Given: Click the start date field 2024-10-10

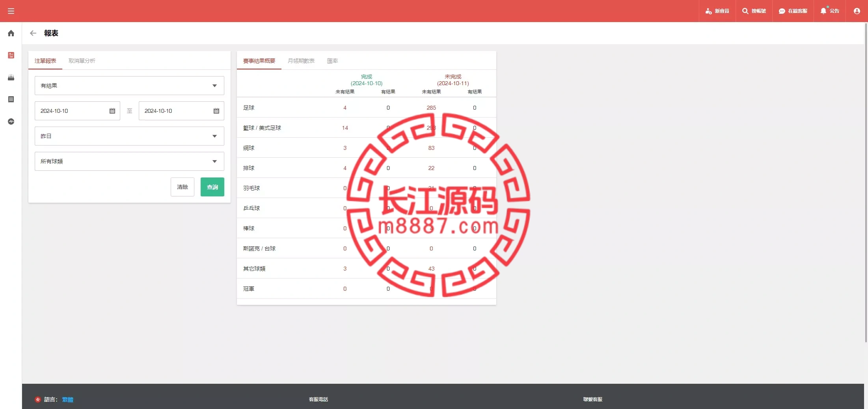Looking at the screenshot, I should pyautogui.click(x=77, y=111).
